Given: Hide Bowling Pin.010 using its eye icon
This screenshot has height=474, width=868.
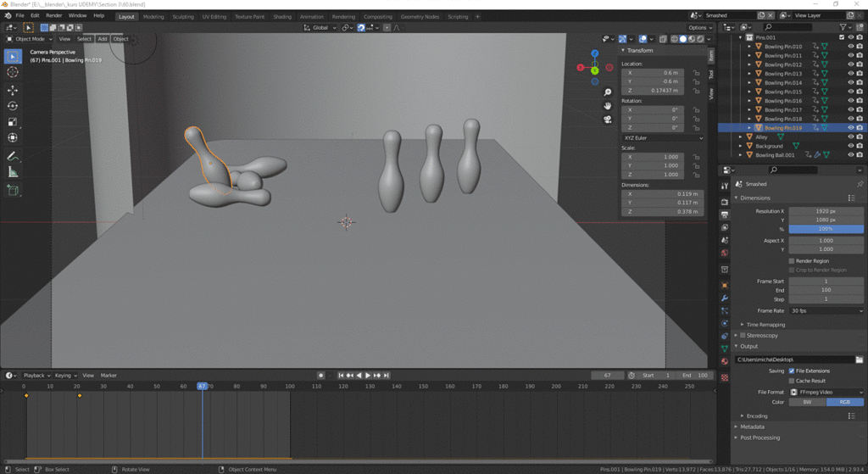Looking at the screenshot, I should pos(850,47).
